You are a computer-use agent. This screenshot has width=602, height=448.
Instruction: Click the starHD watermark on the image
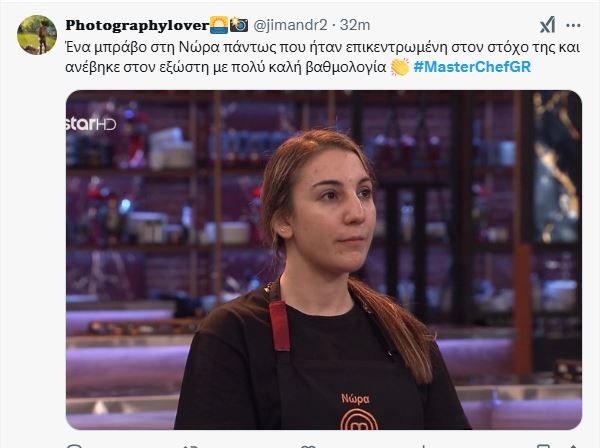click(91, 123)
